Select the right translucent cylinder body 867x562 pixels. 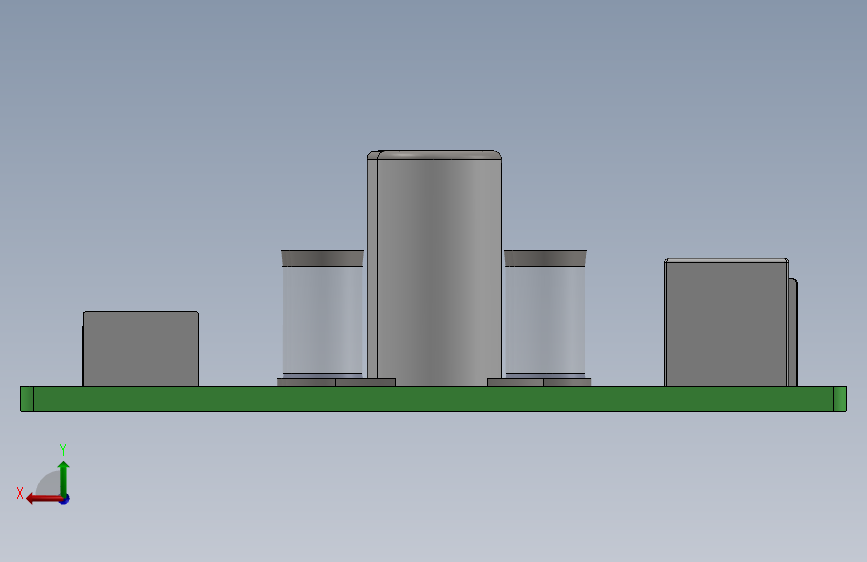[x=545, y=321]
